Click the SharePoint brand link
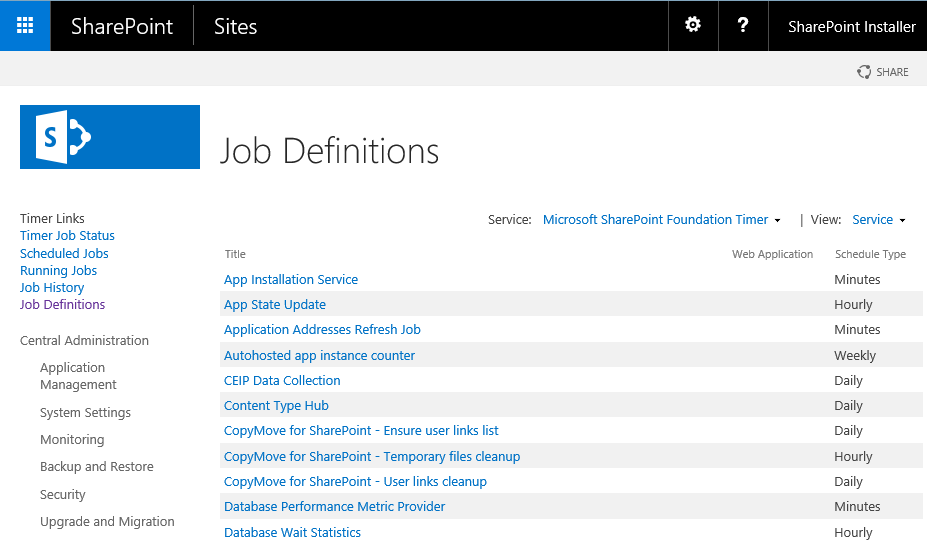Viewport: 927px width, 542px height. (122, 27)
